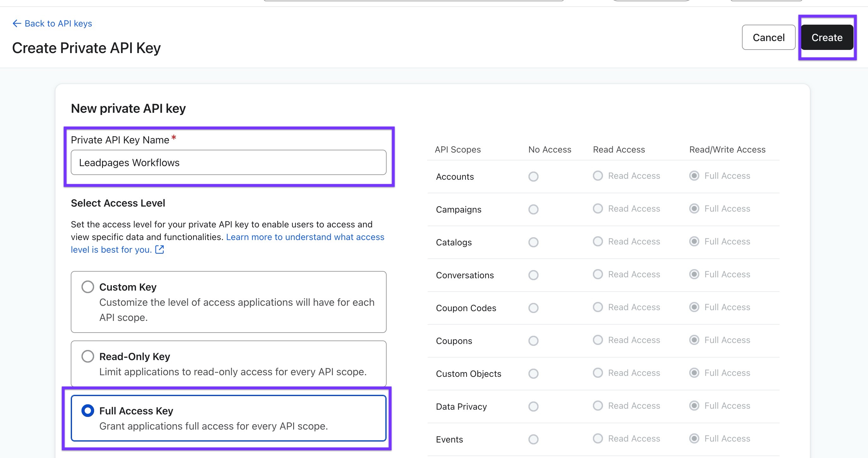Choose Full Access for Accounts
The height and width of the screenshot is (458, 868).
(694, 176)
